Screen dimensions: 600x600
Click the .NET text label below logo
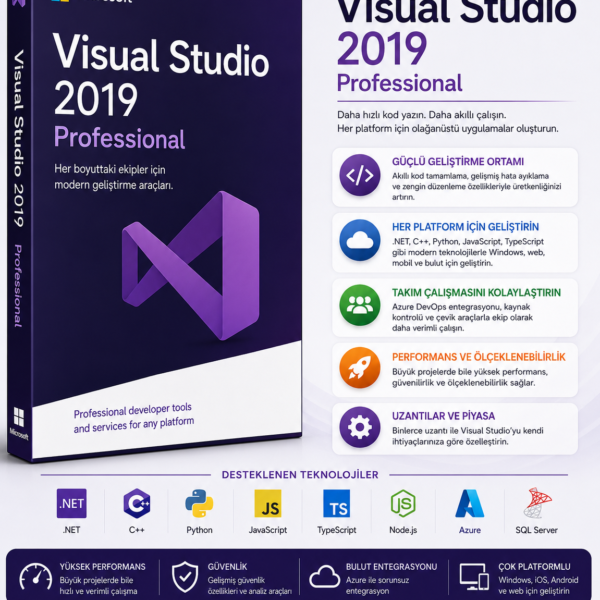(x=72, y=530)
